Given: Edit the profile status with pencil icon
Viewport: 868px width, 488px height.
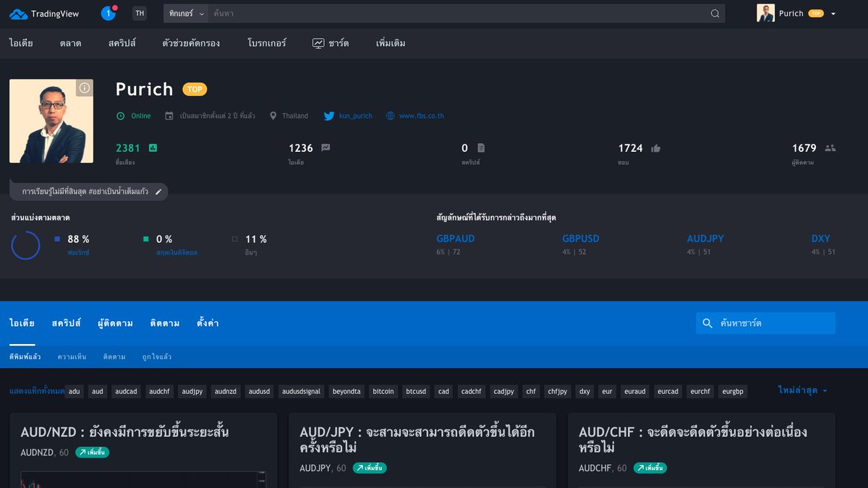Looking at the screenshot, I should tap(158, 192).
